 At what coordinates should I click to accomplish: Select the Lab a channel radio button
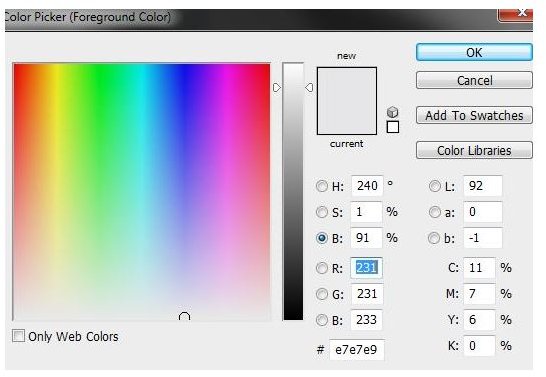coord(435,212)
